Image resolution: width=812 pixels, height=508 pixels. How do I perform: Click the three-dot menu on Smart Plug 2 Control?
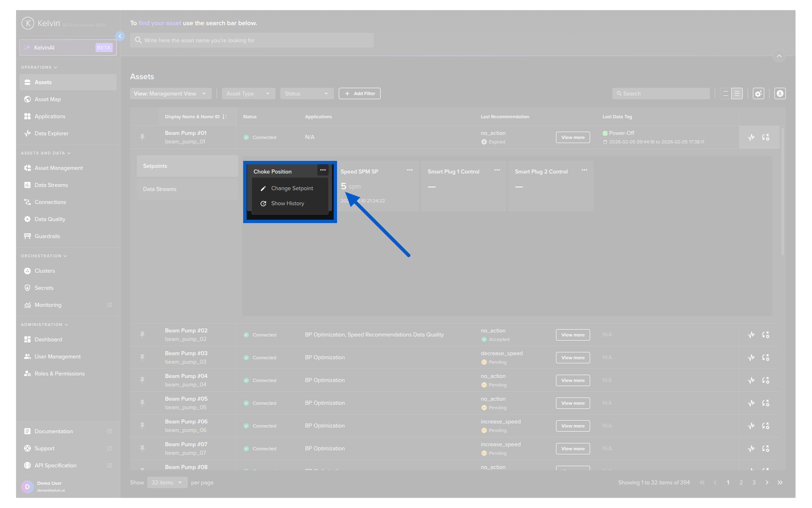584,170
